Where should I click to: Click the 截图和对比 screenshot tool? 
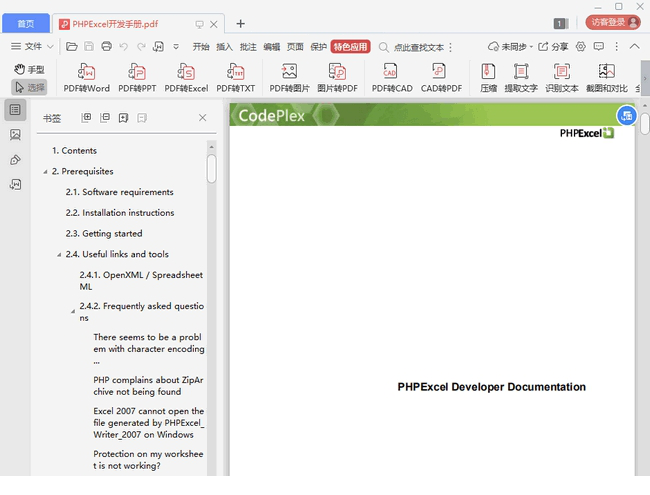coord(606,78)
